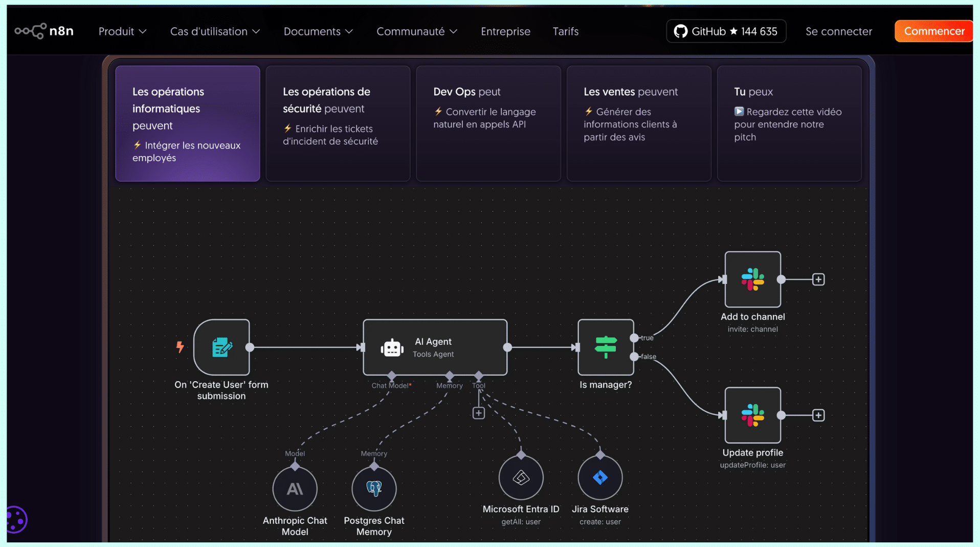Select the Postgres Chat Memory node

pos(374,489)
